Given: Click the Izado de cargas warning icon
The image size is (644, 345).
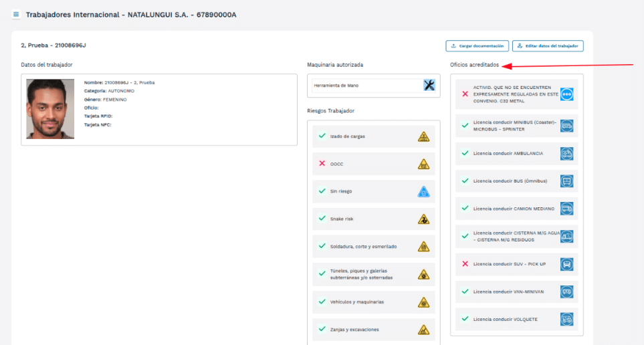Looking at the screenshot, I should (423, 136).
